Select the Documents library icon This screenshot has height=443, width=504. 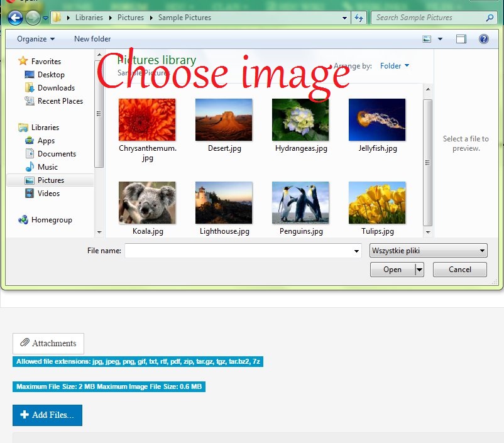30,153
